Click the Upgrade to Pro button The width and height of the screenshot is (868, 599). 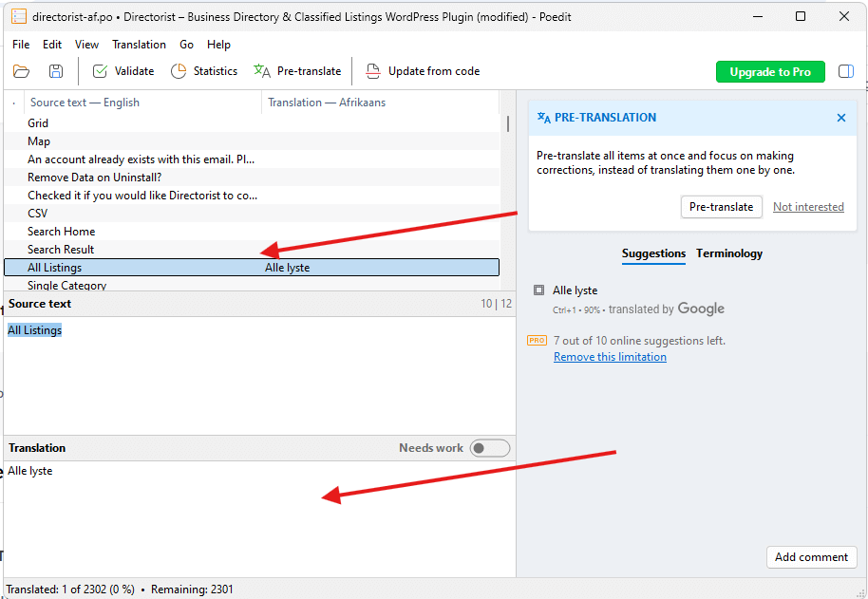[770, 71]
